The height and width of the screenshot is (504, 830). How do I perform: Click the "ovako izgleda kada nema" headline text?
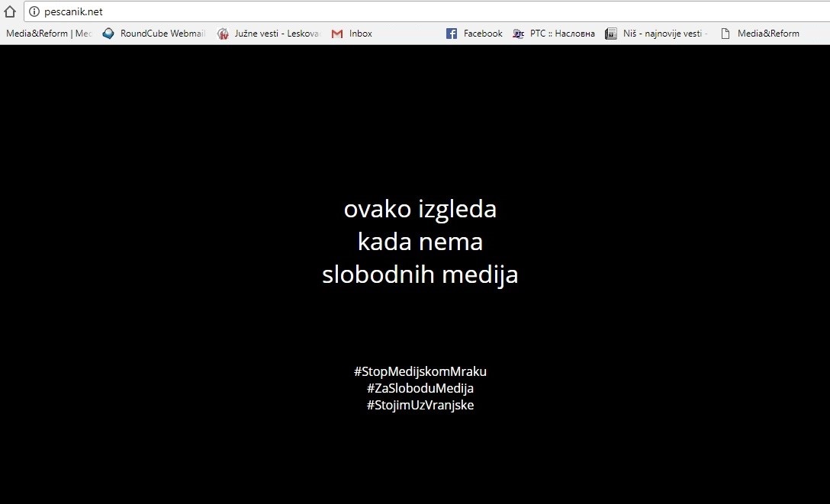point(420,225)
